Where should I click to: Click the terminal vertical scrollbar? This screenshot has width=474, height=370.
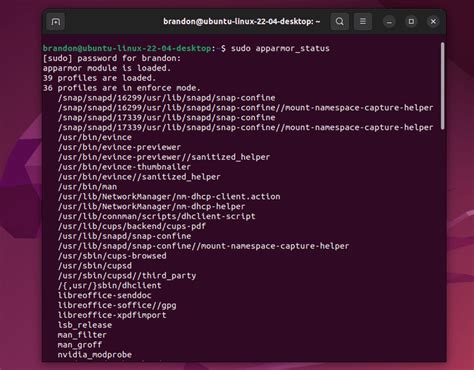coord(443,86)
